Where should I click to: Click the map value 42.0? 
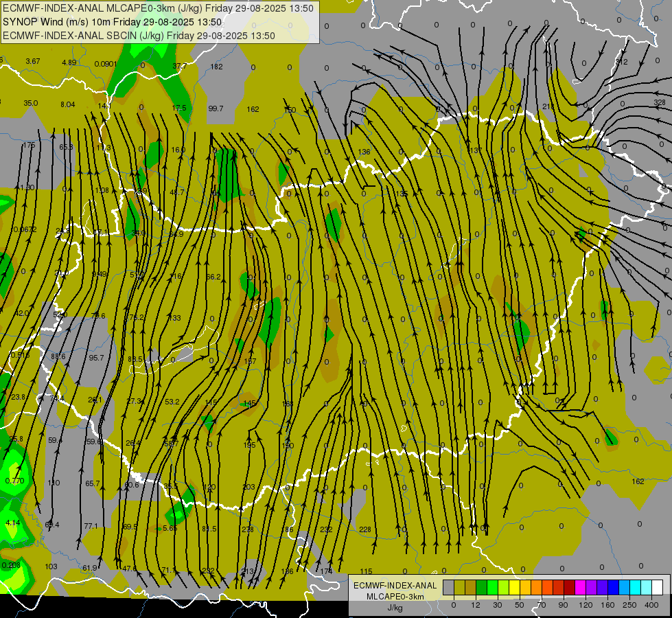[x=22, y=313]
